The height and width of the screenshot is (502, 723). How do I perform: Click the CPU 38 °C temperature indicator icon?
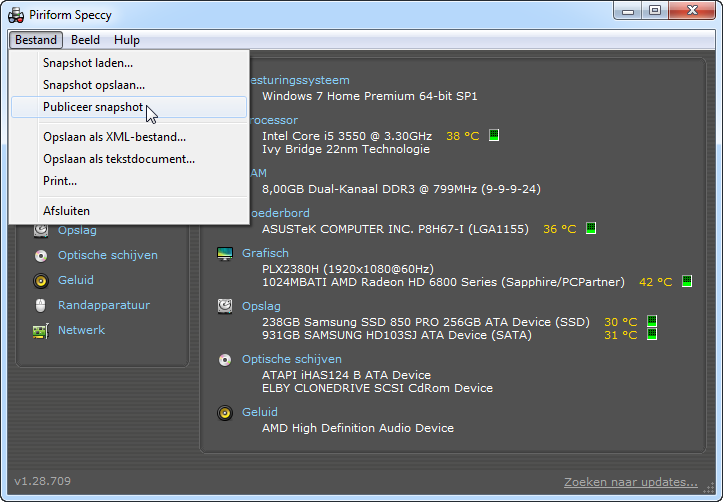[494, 135]
